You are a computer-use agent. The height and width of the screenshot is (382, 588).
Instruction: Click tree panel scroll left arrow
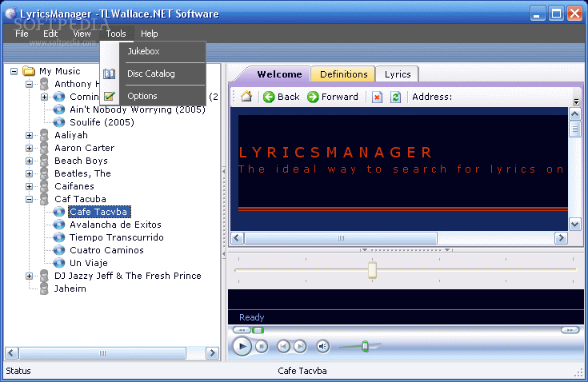pyautogui.click(x=11, y=352)
